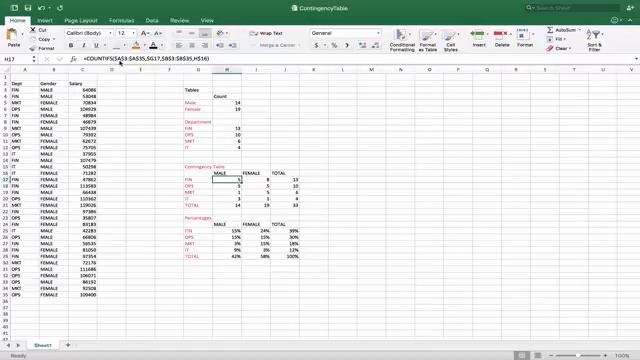
Task: Open the text orientation dropdown
Action: 227,33
